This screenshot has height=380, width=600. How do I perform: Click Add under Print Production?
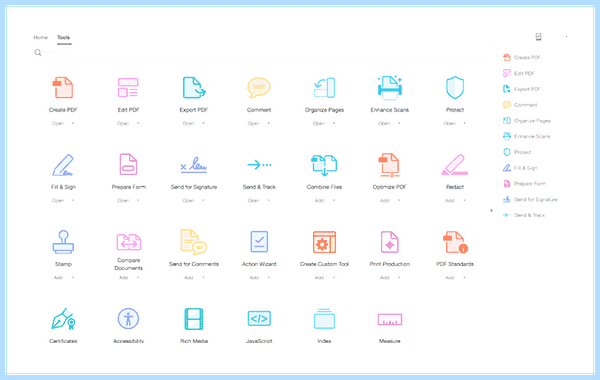click(384, 277)
